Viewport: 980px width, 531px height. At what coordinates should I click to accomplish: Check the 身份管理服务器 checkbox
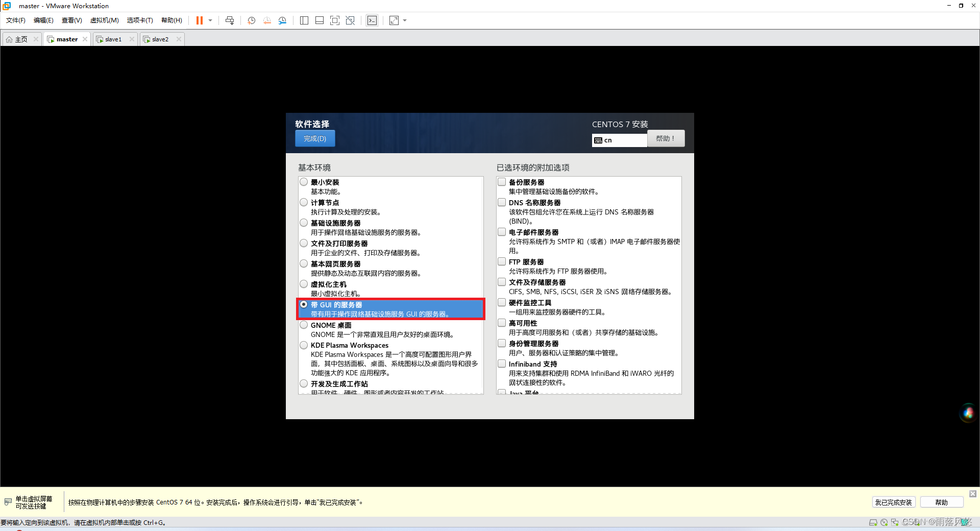click(502, 343)
